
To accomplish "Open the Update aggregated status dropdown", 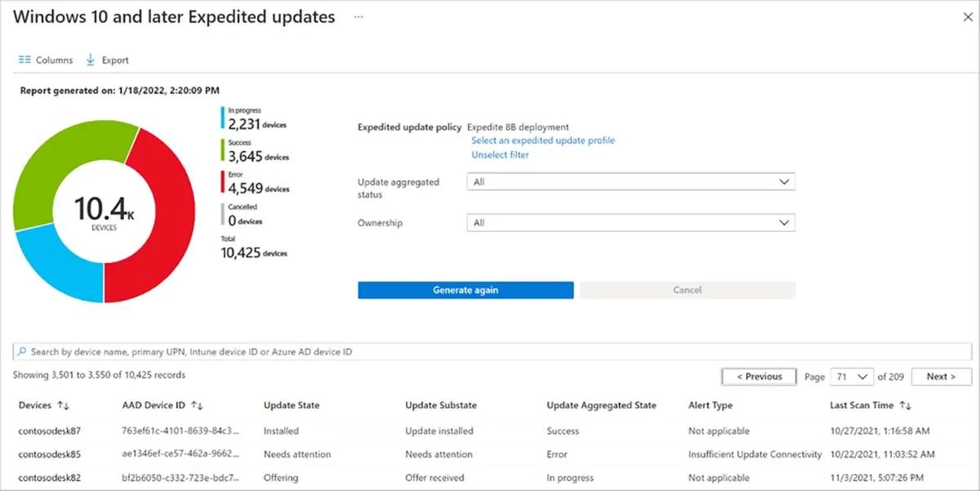I will pyautogui.click(x=630, y=181).
